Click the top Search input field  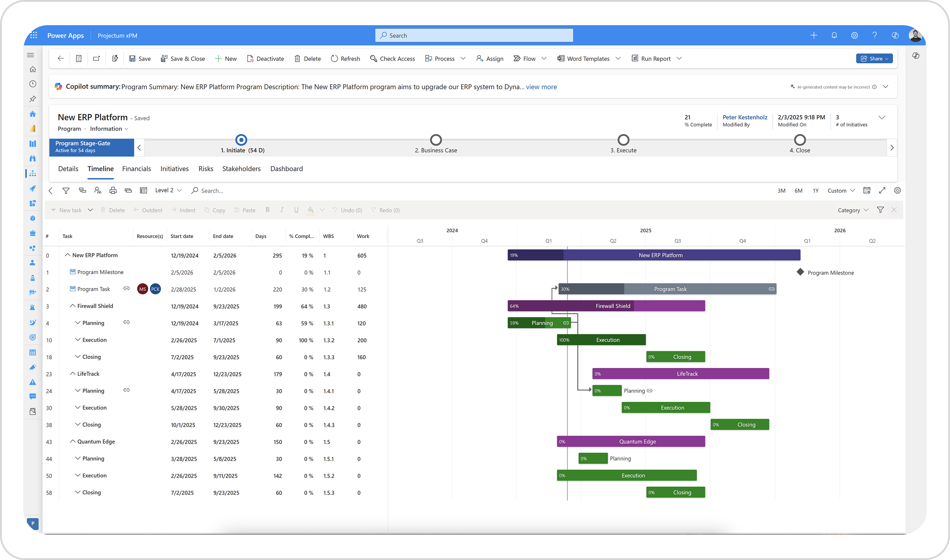(x=474, y=35)
